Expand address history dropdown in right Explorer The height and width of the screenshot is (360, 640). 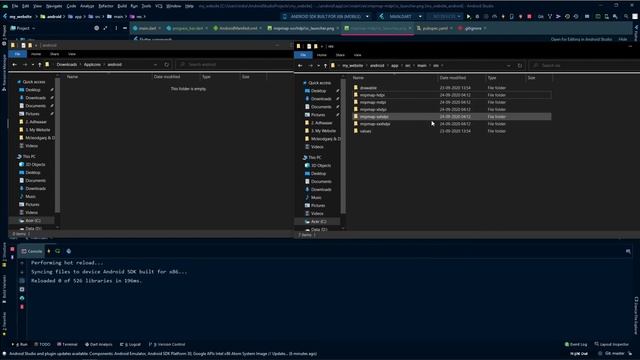click(x=508, y=65)
